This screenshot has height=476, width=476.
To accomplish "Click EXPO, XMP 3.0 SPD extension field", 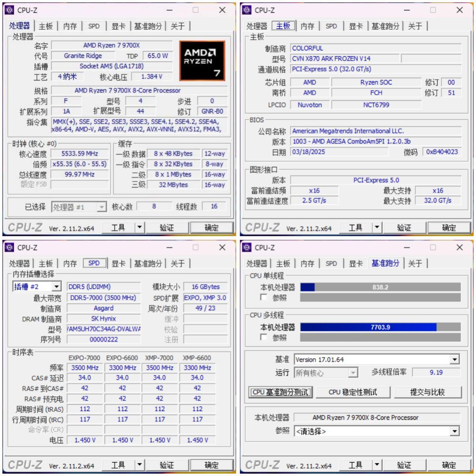I will pos(205,297).
